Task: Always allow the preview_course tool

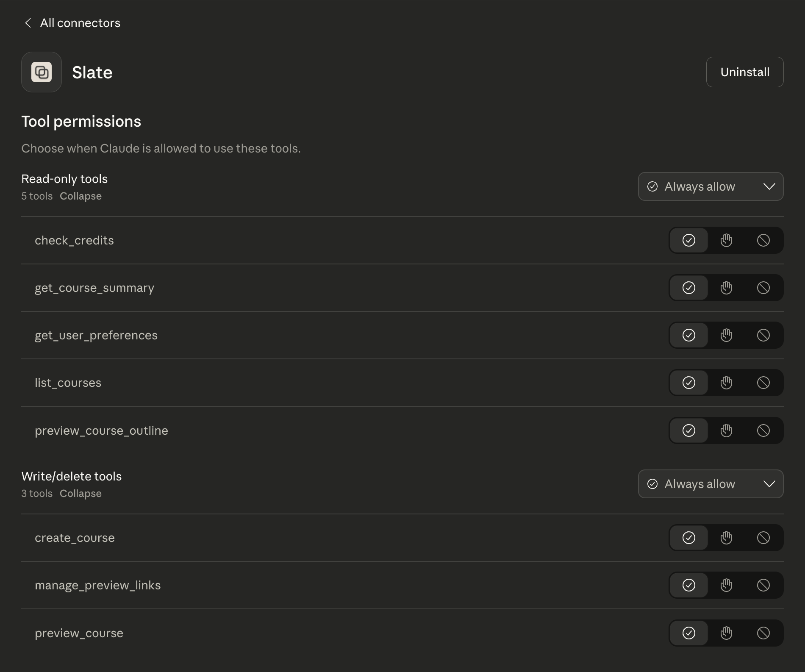Action: click(689, 633)
